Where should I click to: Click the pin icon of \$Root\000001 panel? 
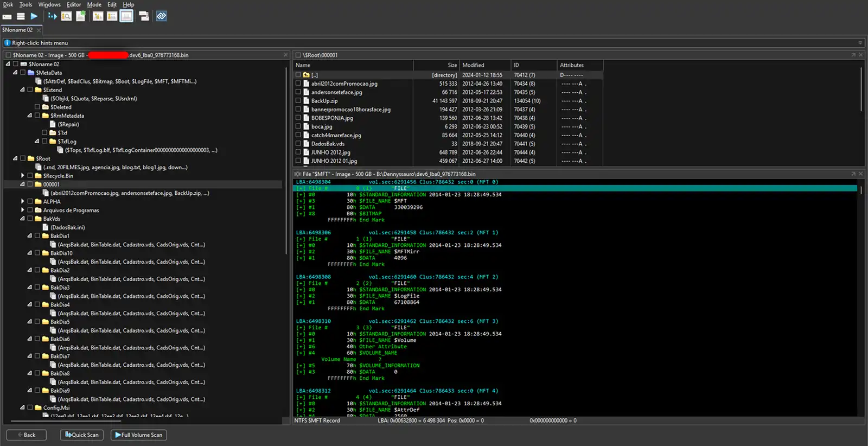pos(853,55)
